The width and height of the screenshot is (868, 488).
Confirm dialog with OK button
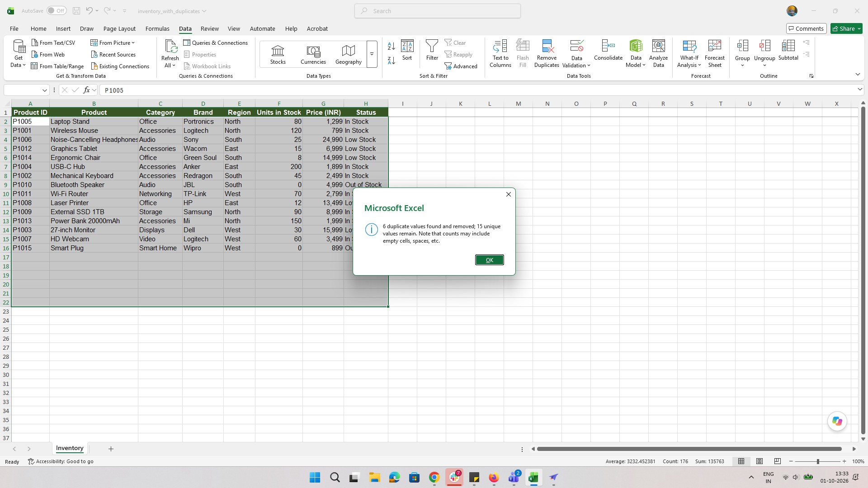(x=489, y=260)
